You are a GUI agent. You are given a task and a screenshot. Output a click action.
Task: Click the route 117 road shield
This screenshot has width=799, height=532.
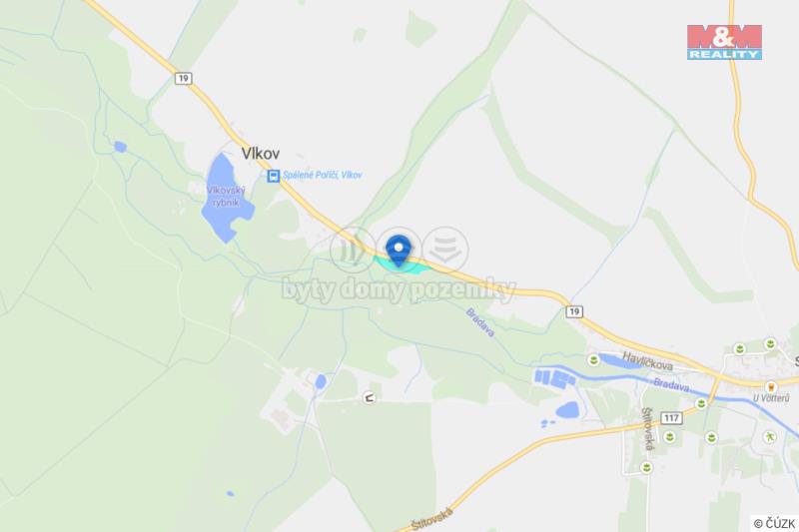tap(671, 418)
